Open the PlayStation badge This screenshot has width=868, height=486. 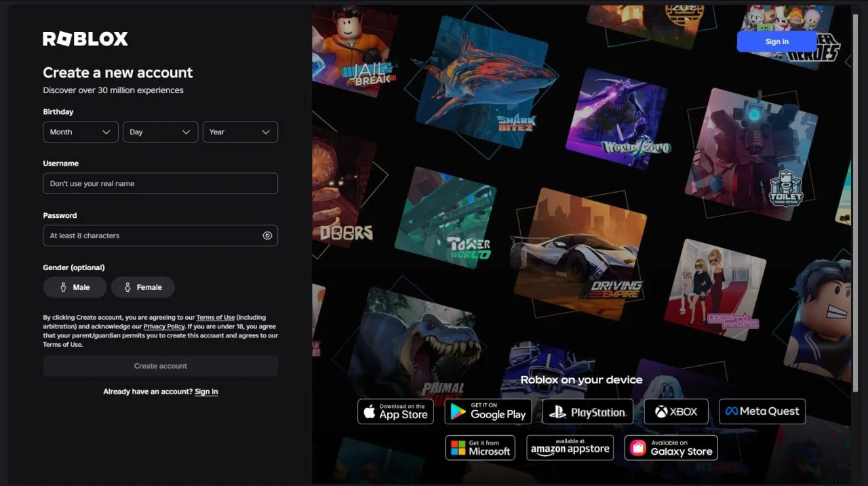[588, 411]
